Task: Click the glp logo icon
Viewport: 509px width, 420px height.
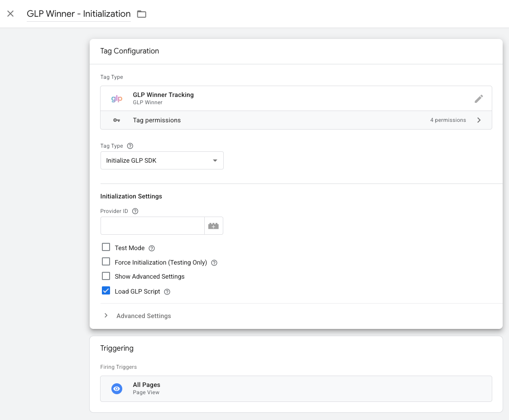Action: pyautogui.click(x=117, y=99)
